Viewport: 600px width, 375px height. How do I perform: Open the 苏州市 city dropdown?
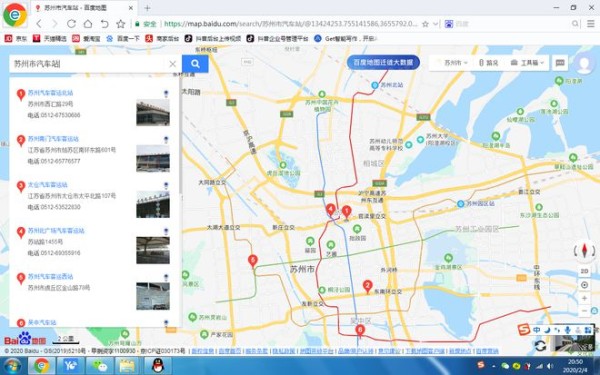(x=454, y=63)
